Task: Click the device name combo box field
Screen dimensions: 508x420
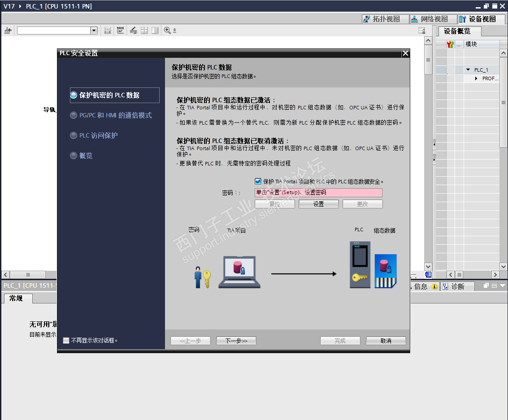Action: 54,30
